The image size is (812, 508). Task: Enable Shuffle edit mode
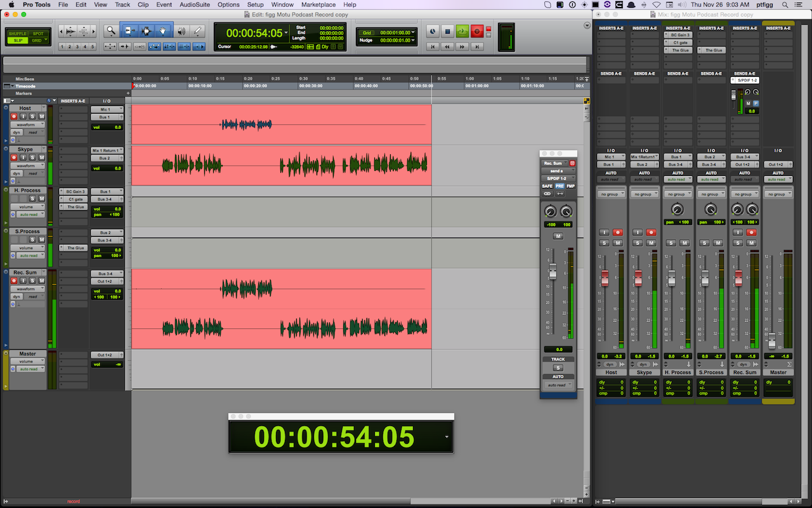pos(17,34)
